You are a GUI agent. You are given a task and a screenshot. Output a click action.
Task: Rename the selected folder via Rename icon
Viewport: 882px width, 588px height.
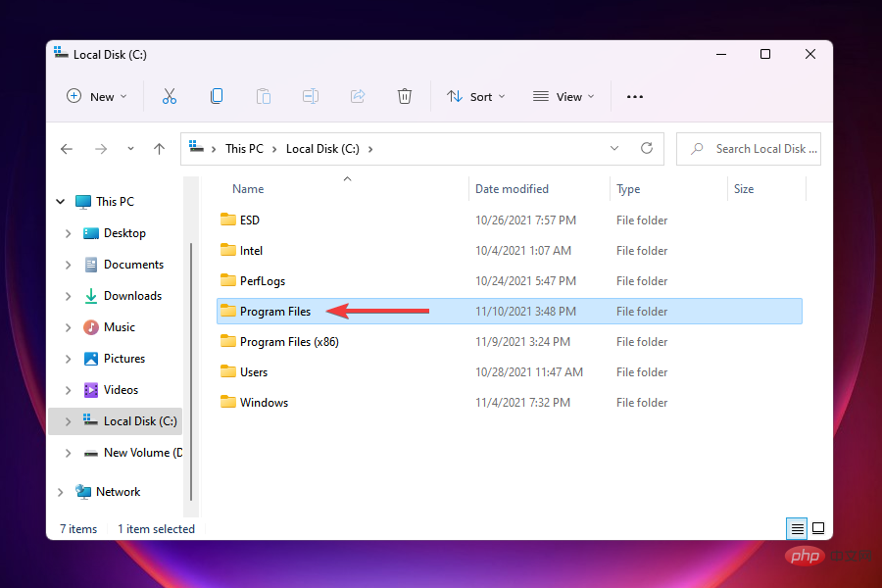[x=311, y=96]
